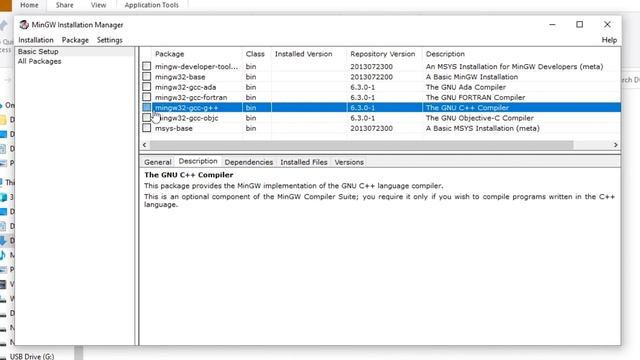Screen dimensions: 640x360
Task: Click 'A Basic MinGW Installation' description cell
Action: tap(472, 77)
